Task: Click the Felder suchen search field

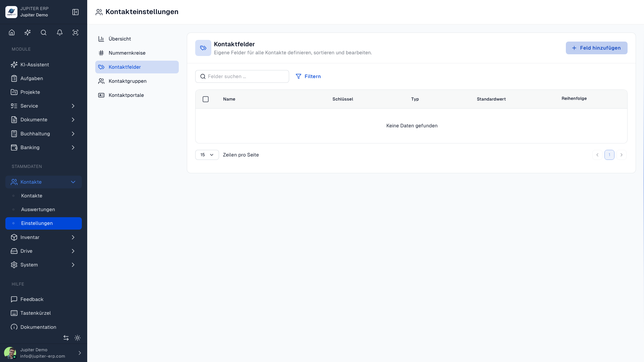Action: 242,76
